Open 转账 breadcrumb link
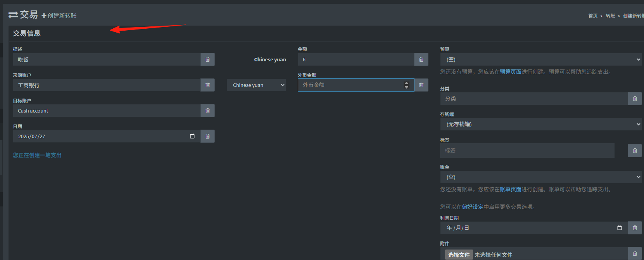644x260 pixels. pos(610,16)
